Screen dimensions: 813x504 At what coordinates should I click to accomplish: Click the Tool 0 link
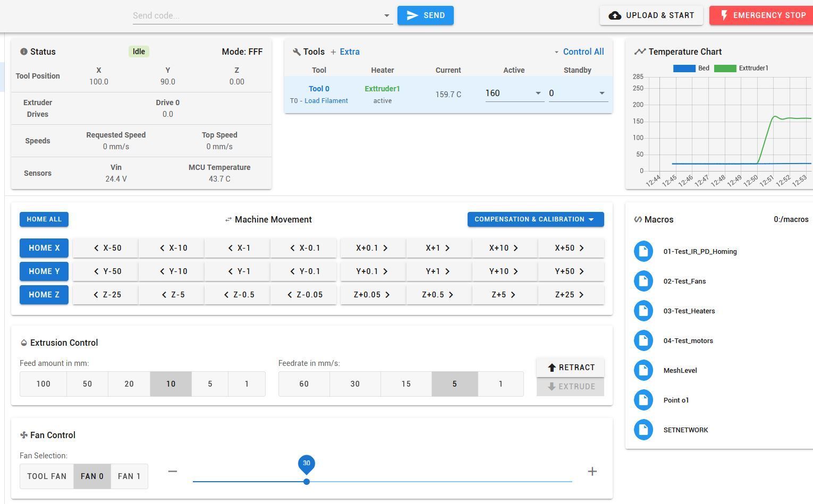click(x=319, y=89)
